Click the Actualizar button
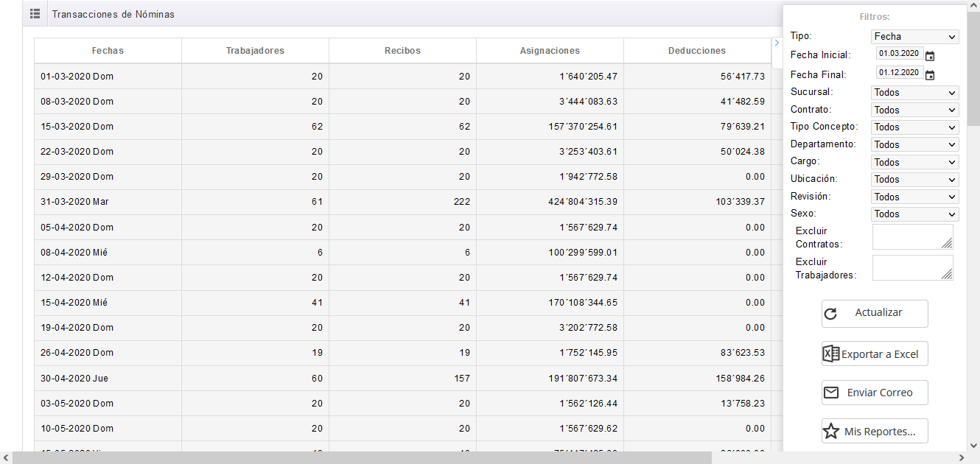This screenshot has width=980, height=464. [x=875, y=313]
